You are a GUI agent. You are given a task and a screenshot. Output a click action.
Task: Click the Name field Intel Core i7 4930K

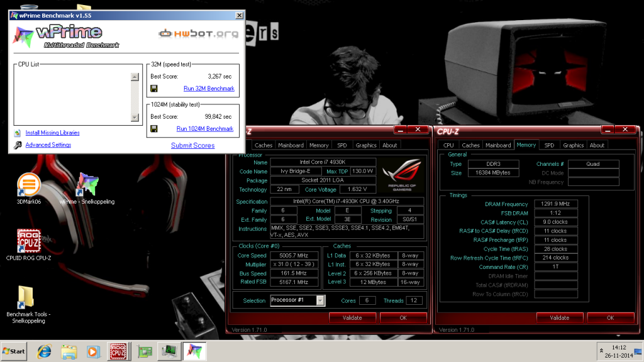coord(323,163)
